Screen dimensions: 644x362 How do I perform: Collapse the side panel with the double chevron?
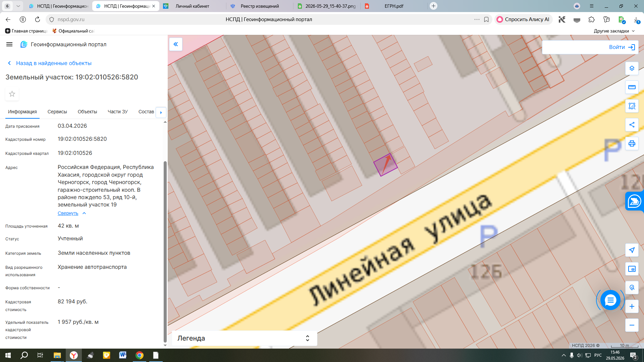point(176,44)
